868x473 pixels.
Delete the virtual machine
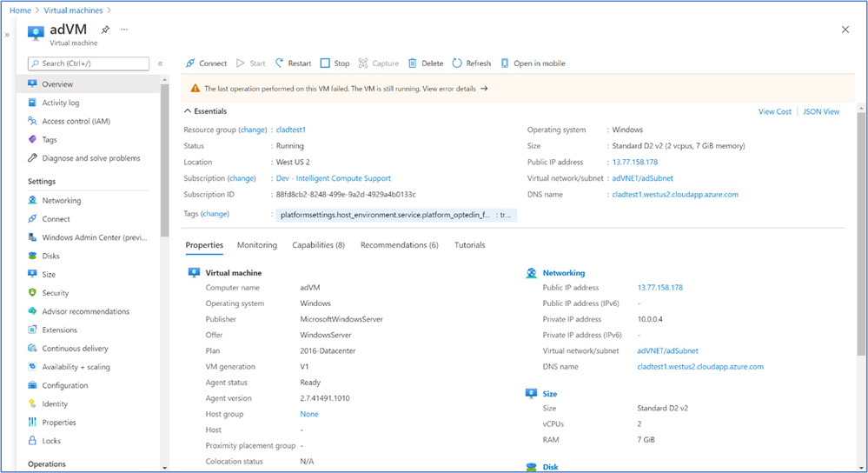point(426,63)
